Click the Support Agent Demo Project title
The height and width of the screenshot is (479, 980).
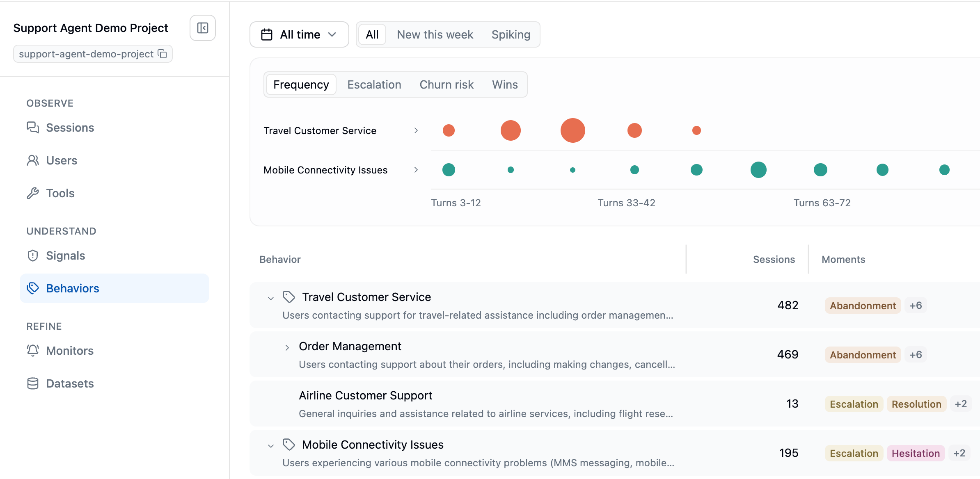91,28
